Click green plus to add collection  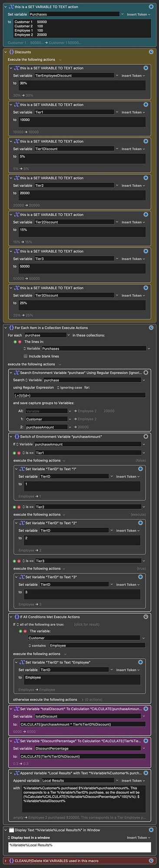click(16, 342)
